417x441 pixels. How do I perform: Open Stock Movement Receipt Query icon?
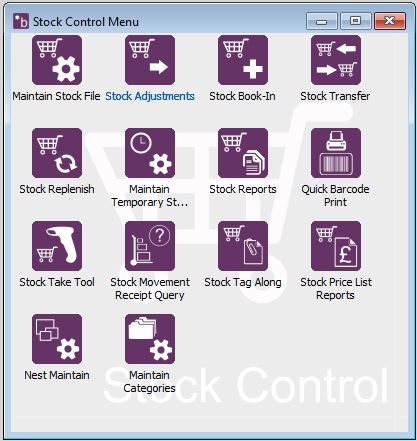click(150, 246)
